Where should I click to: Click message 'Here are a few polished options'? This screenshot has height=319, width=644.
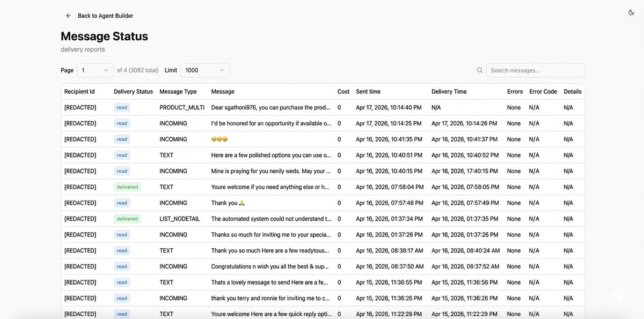271,155
